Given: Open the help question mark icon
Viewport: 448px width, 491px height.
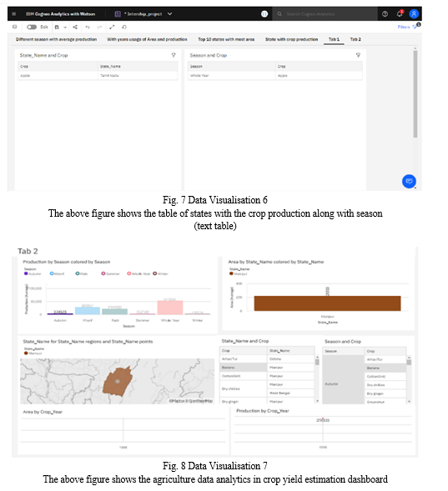Looking at the screenshot, I should coord(385,14).
